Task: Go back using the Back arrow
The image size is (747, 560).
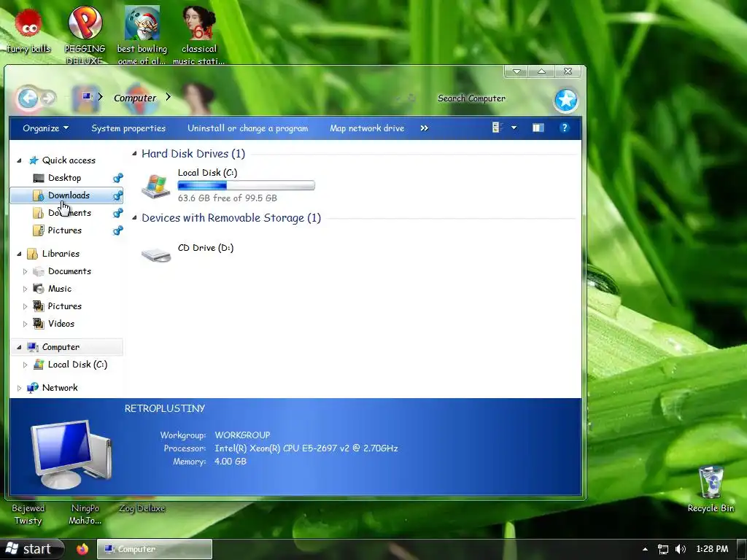Action: pyautogui.click(x=28, y=98)
